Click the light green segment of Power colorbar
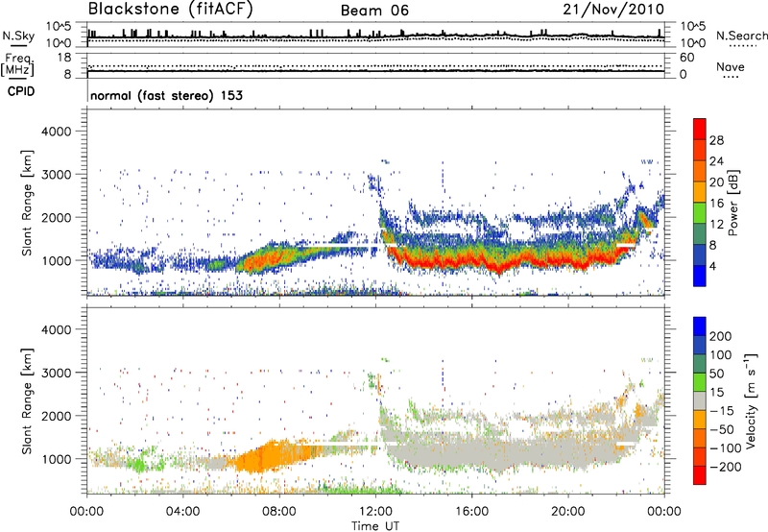Screen dimensions: 768x532 pos(700,213)
